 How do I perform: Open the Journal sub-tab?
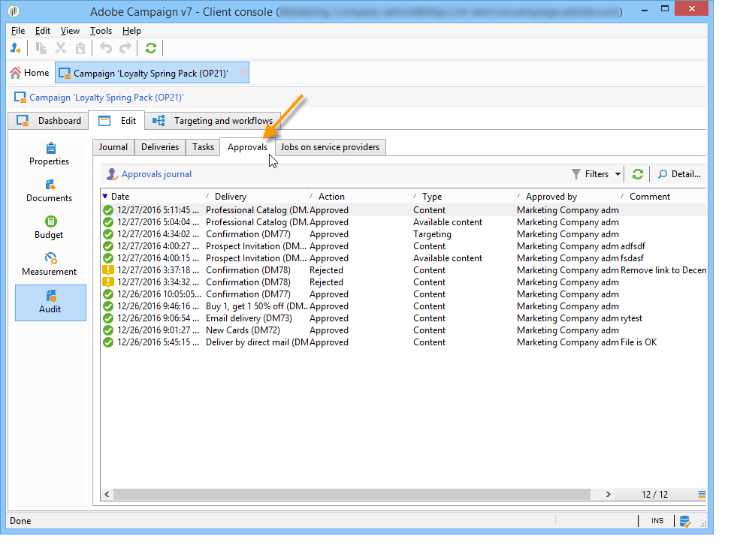click(x=113, y=147)
